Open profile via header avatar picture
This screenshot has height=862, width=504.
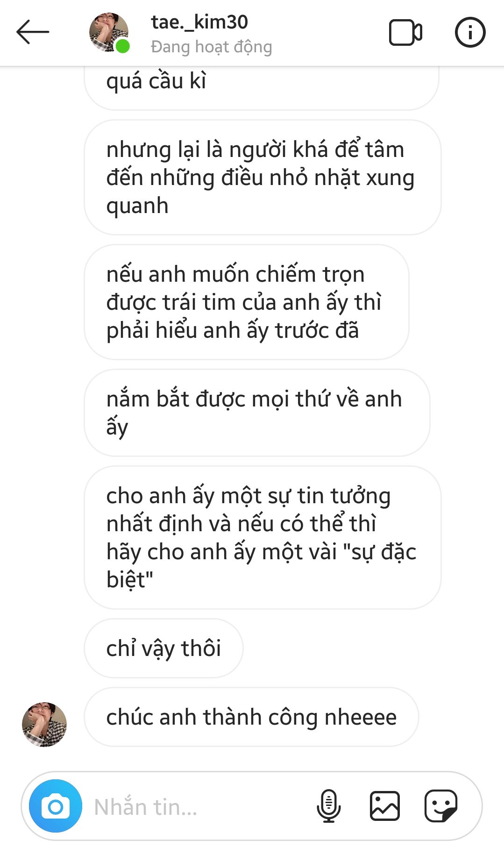coord(109,32)
